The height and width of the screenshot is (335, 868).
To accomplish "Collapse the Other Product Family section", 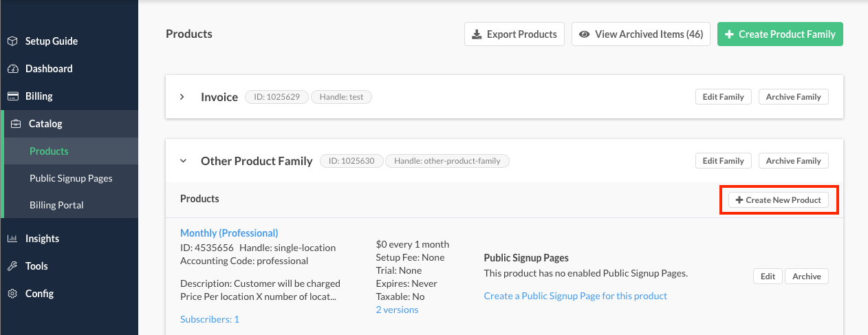I will click(x=183, y=161).
